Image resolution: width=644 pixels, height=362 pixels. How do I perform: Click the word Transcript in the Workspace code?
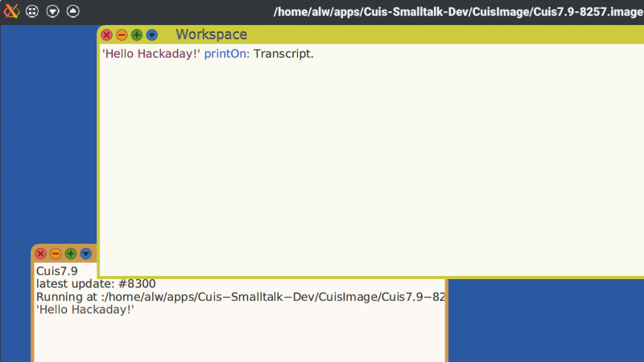tap(282, 54)
